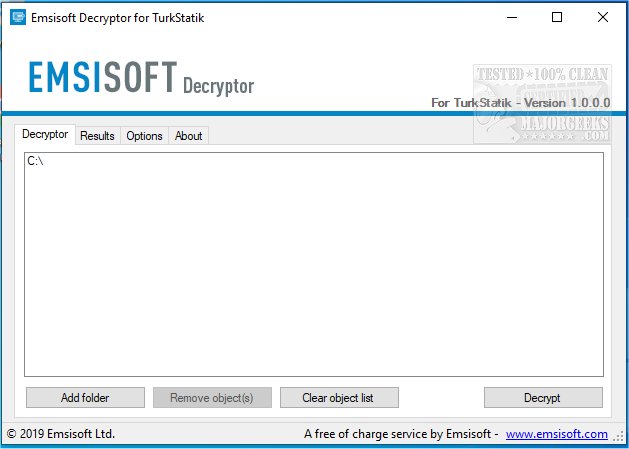Show the About tab

pyautogui.click(x=189, y=136)
